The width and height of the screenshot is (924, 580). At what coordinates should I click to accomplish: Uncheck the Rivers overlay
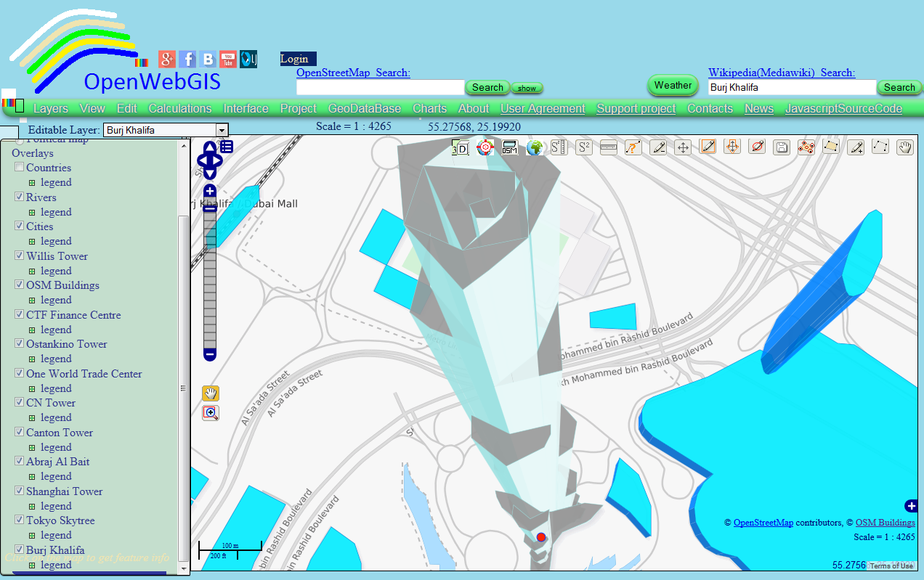click(19, 196)
